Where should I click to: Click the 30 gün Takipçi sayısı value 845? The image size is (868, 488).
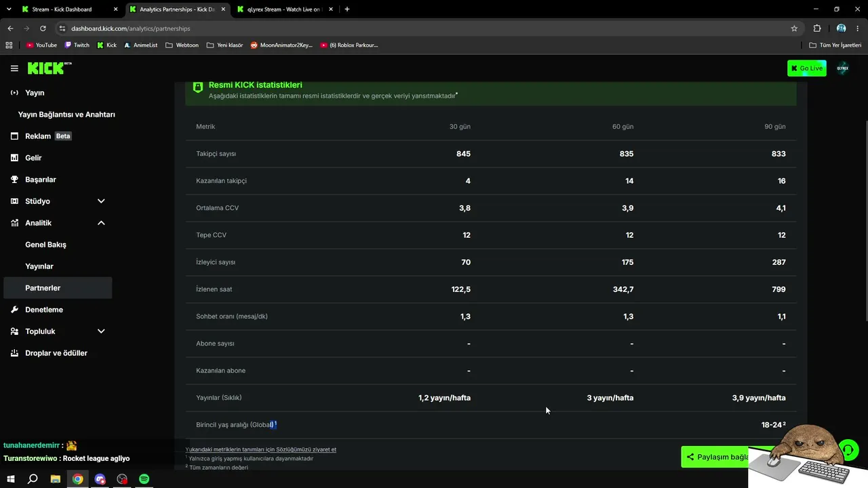coord(463,154)
